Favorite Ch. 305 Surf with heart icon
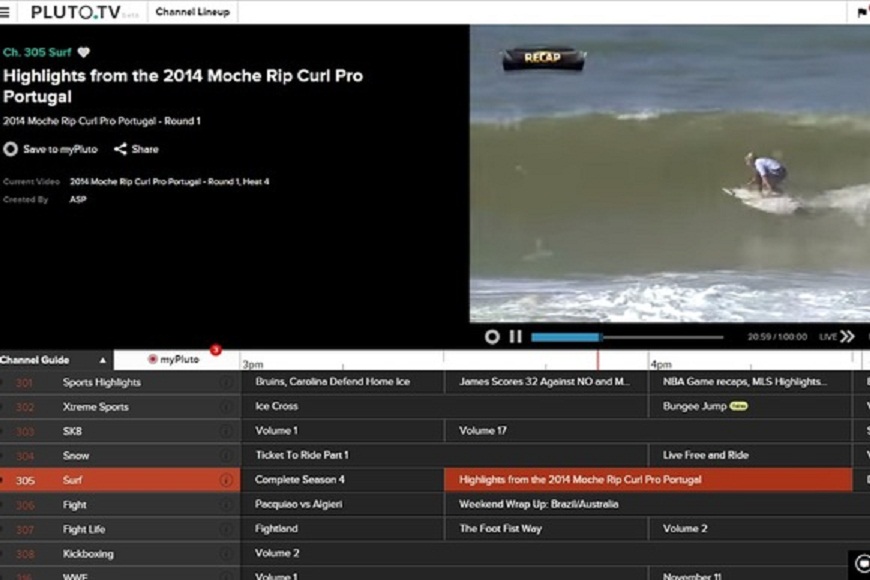Screen dimensions: 870x580 [x=84, y=52]
